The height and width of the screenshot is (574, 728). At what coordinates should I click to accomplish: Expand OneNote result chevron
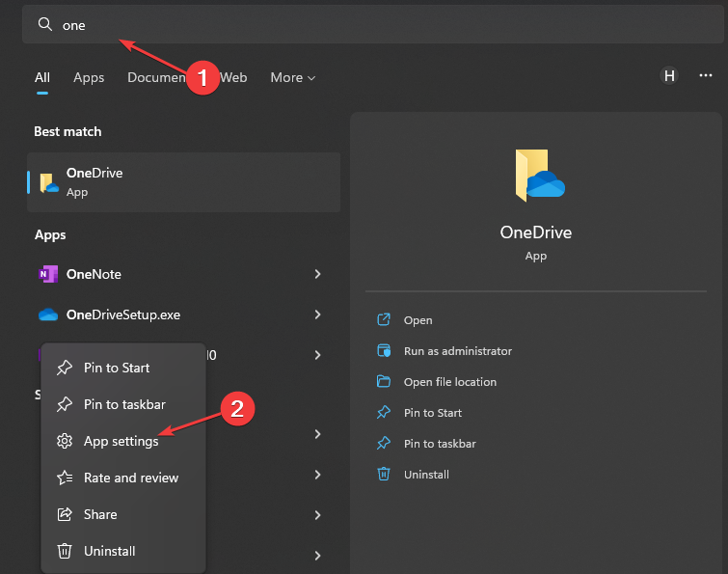click(317, 274)
